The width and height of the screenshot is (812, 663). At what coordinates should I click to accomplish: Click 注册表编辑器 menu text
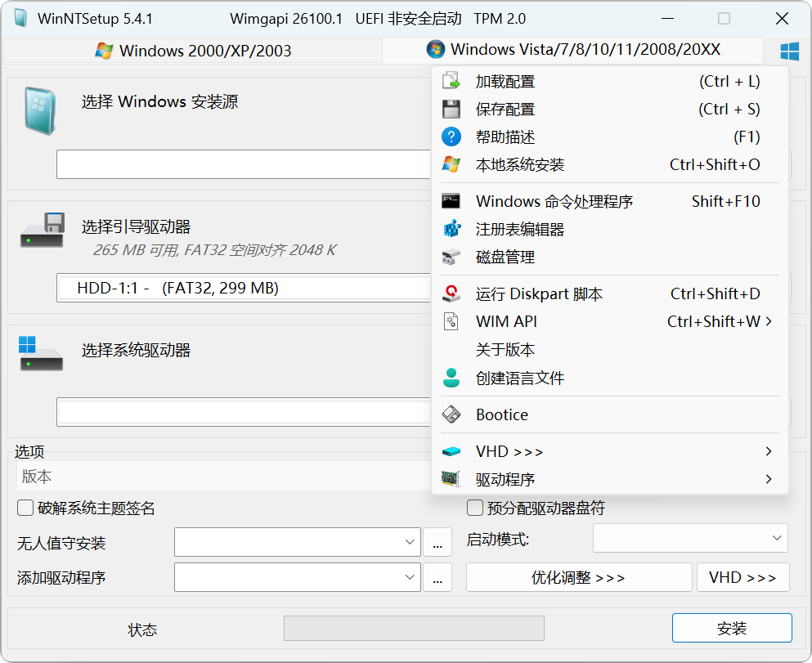point(520,229)
